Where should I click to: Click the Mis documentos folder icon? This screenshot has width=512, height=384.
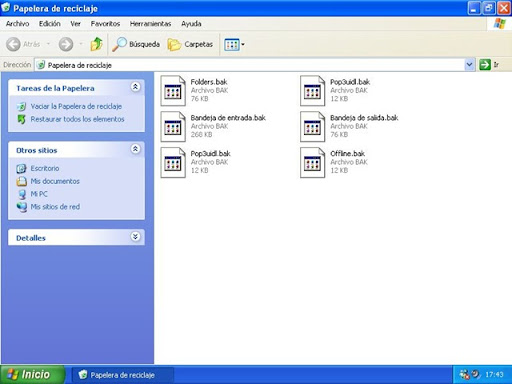point(22,181)
